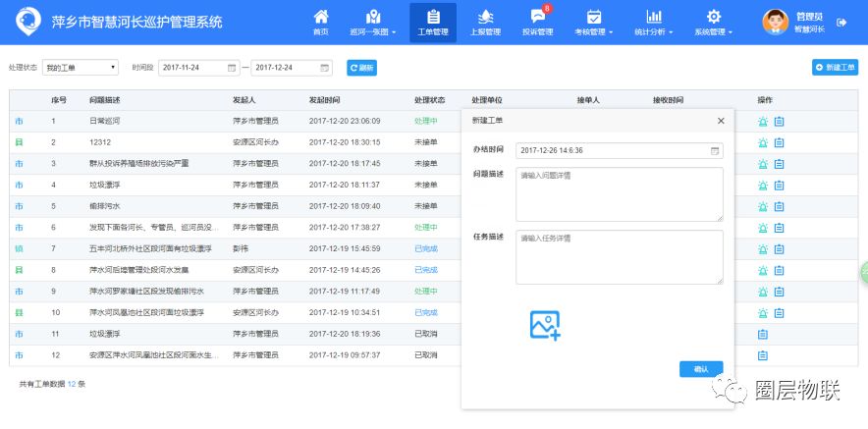
Task: Click the 日常巡河 problem description
Action: click(x=104, y=121)
